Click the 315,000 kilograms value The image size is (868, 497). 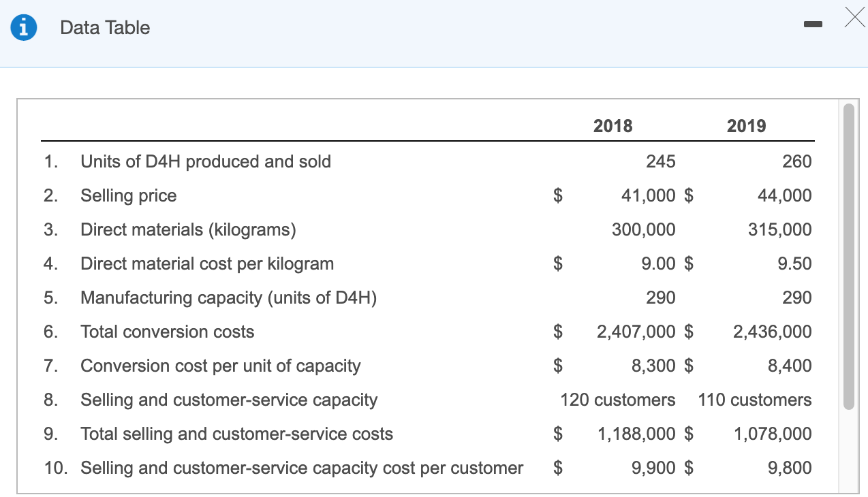(780, 229)
